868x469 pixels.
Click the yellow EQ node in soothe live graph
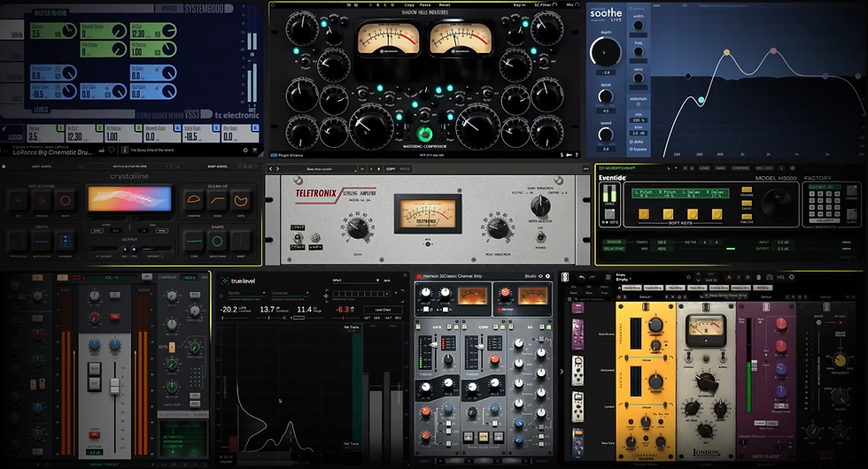(x=726, y=52)
